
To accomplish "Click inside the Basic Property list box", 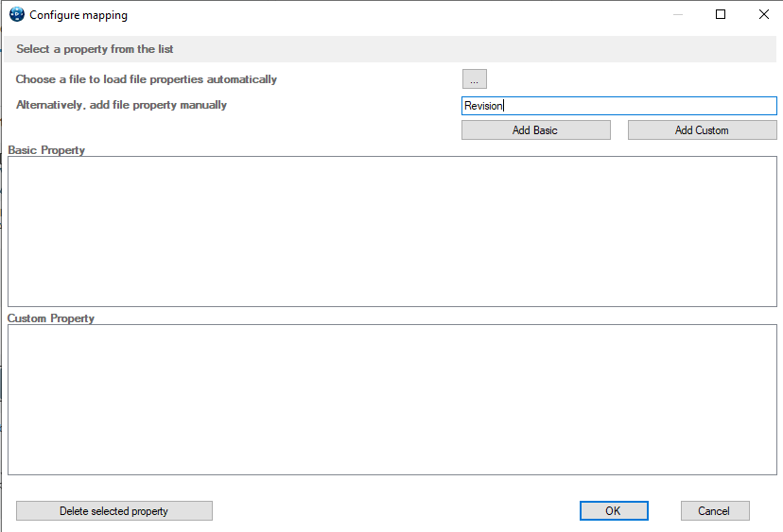I will tap(392, 232).
